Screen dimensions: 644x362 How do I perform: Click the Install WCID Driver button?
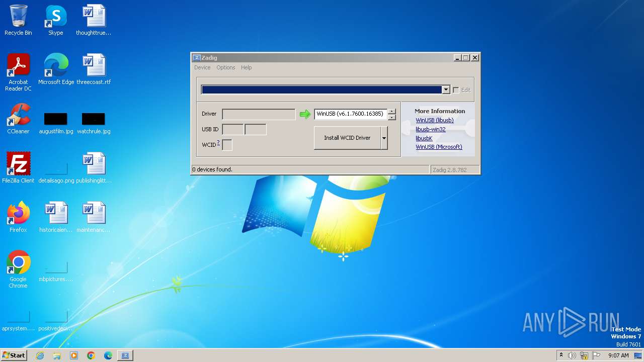(347, 138)
